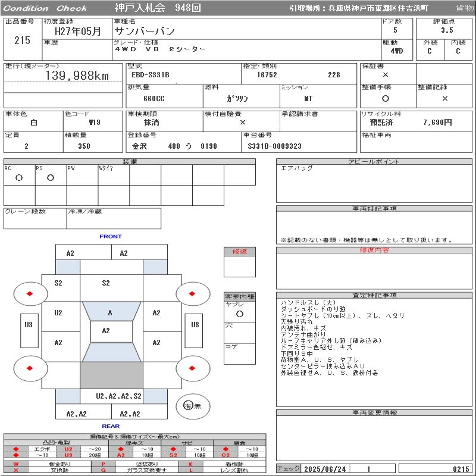Click the blue REAR diagram label
Screen dimensions: 476x476
pyautogui.click(x=111, y=426)
